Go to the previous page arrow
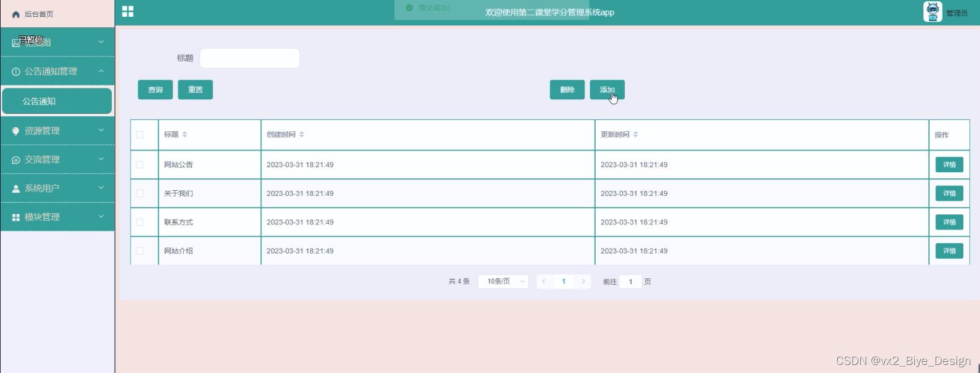This screenshot has width=980, height=373. tap(544, 282)
